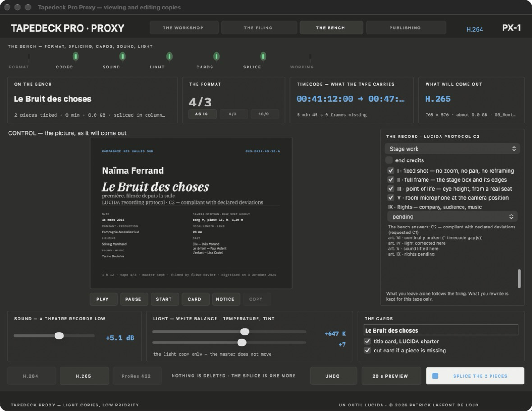Screen dimensions: 532x411
Task: Switch to The Workshop tab
Action: click(x=184, y=28)
